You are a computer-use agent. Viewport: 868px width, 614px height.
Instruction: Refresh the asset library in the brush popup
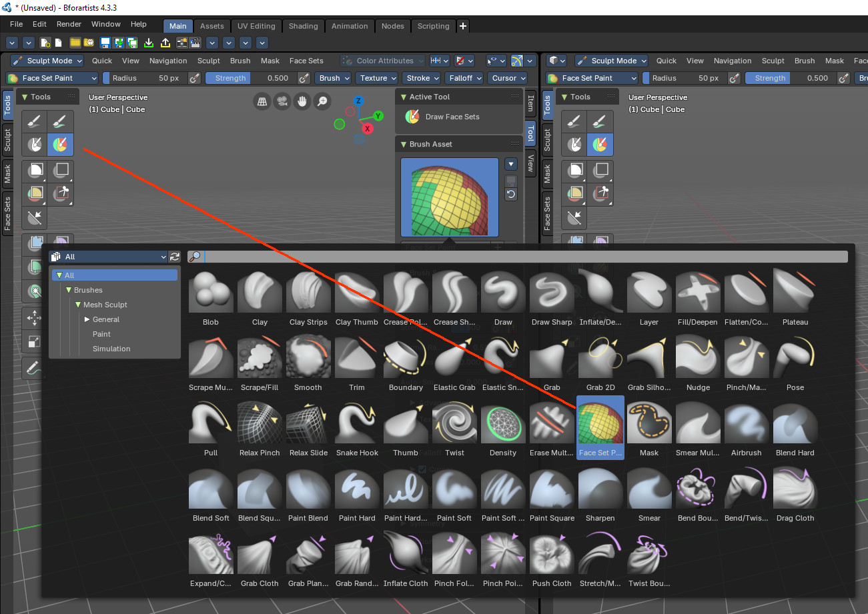175,257
